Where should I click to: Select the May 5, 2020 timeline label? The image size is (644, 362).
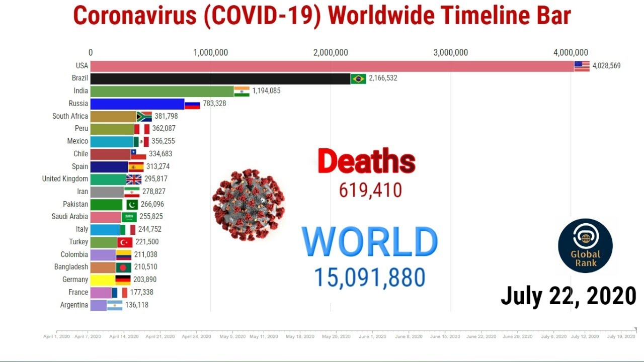tap(232, 336)
